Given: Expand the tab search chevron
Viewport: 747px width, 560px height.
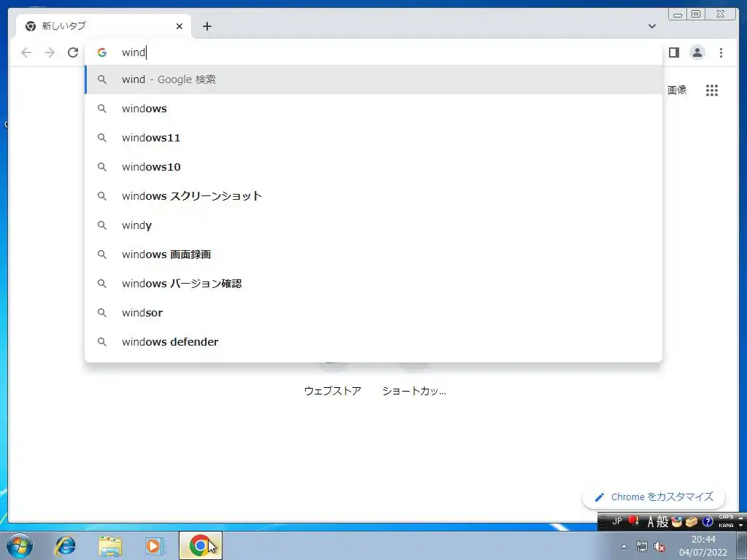Looking at the screenshot, I should click(x=651, y=26).
